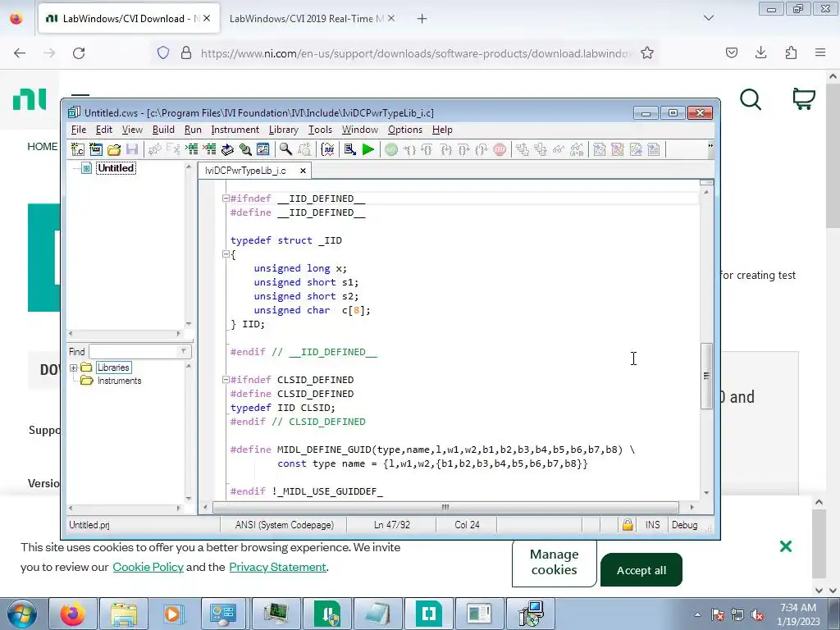
Task: Click the Ln 47/92 status bar entry
Action: [x=391, y=525]
